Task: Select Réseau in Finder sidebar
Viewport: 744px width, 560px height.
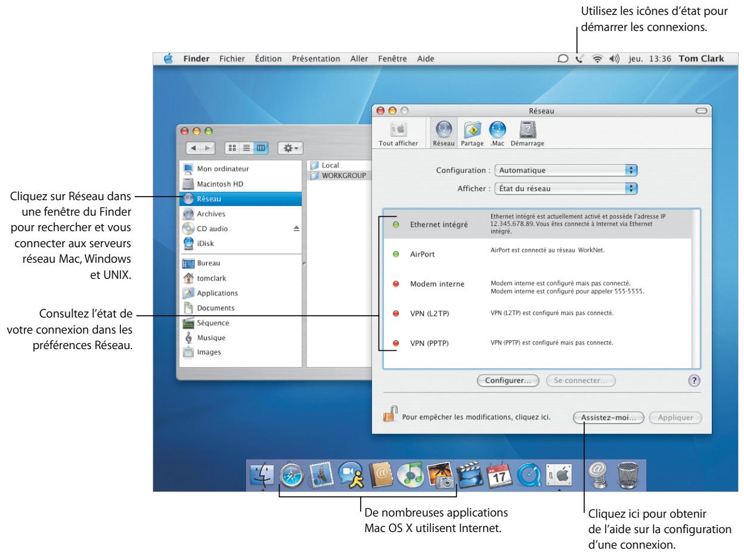Action: point(241,198)
